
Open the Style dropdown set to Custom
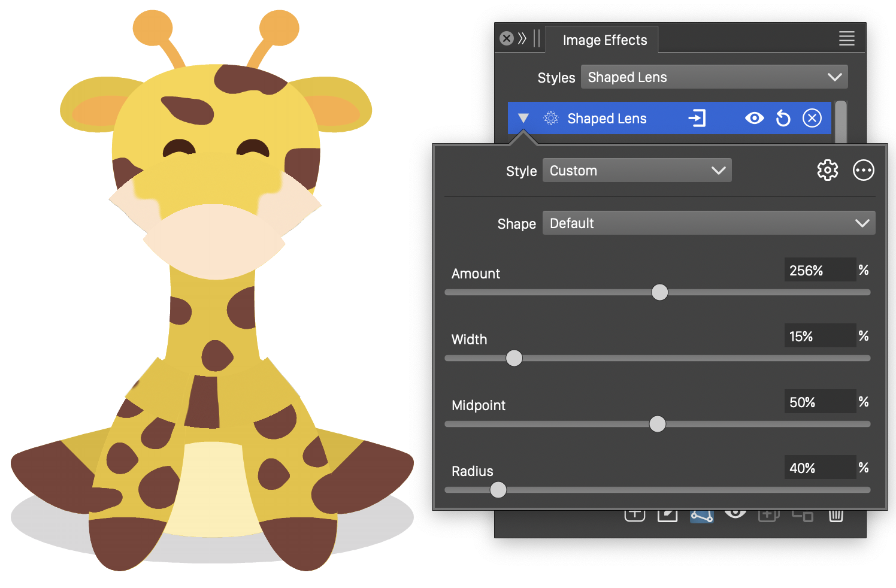click(637, 171)
